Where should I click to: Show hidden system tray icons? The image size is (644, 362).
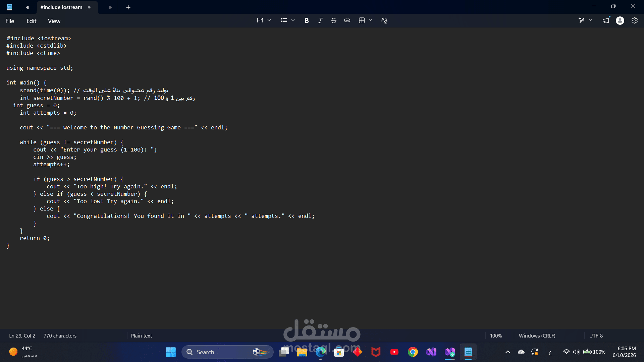[508, 352]
